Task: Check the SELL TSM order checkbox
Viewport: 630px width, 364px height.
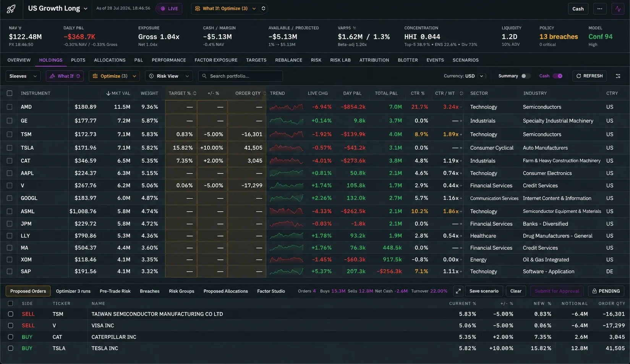Action: (x=11, y=314)
